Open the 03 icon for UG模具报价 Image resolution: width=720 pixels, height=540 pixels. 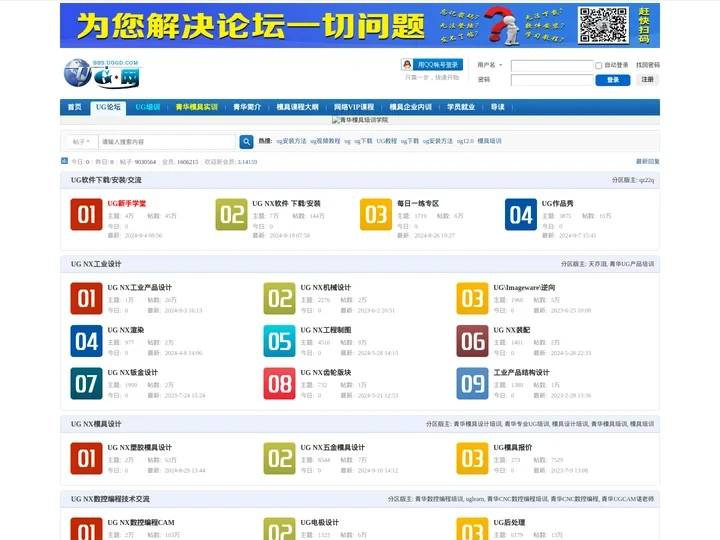click(x=472, y=458)
